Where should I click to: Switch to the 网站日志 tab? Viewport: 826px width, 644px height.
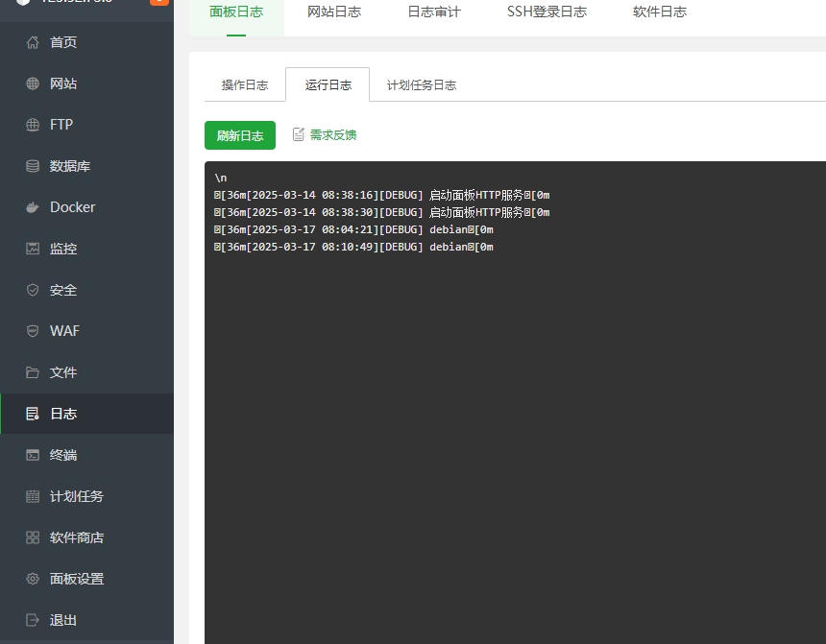click(334, 12)
